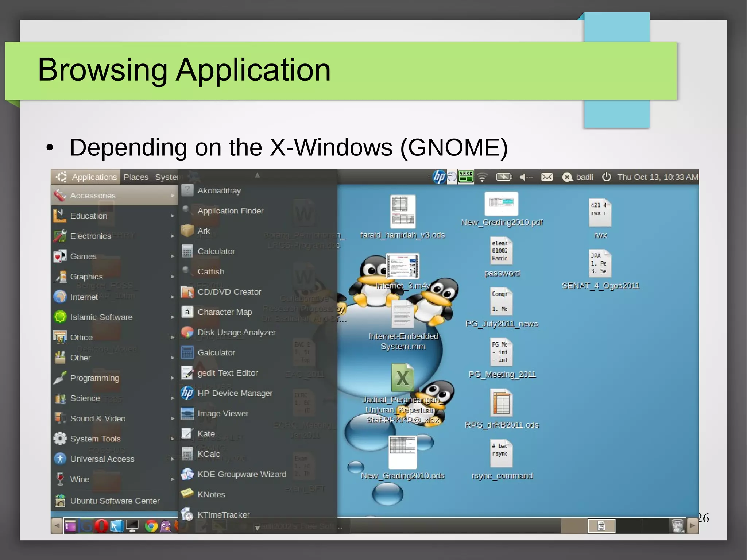747x560 pixels.
Task: Expand the Office submenu arrow
Action: (x=173, y=337)
